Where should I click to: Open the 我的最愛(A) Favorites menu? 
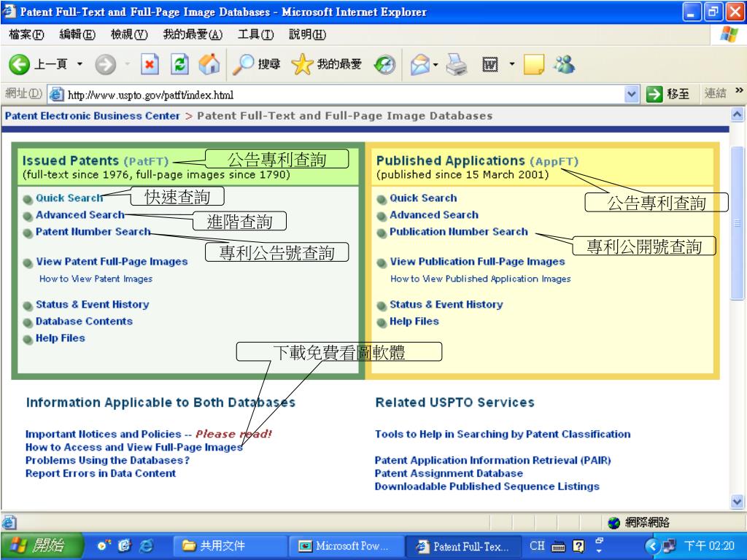193,35
